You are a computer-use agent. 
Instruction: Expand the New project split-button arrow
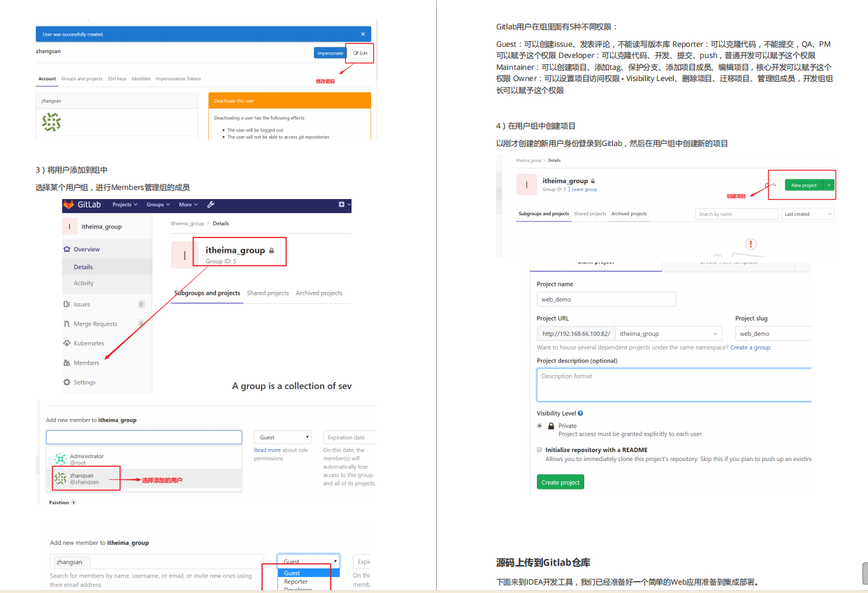(x=828, y=184)
